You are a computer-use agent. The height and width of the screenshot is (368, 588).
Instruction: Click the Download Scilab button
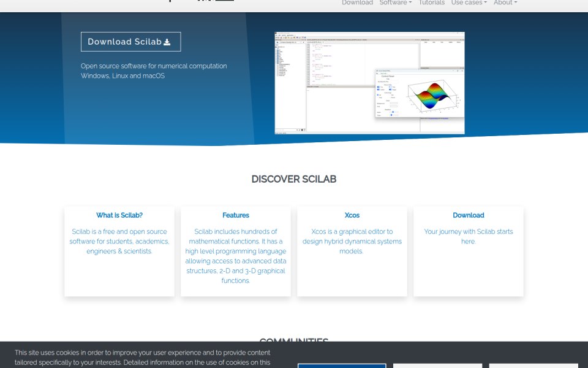pos(130,42)
